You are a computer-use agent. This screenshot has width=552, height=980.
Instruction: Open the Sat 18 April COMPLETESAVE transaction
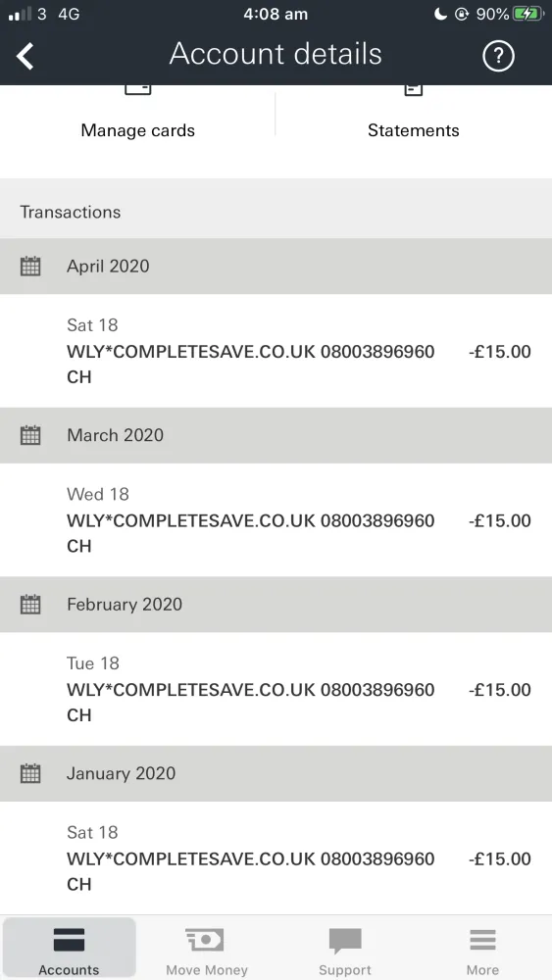[276, 351]
